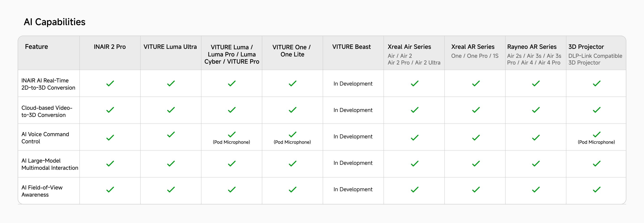
Task: Click Xreal AR Series checkmark for 2D-to-3D Conversion
Action: 476,83
